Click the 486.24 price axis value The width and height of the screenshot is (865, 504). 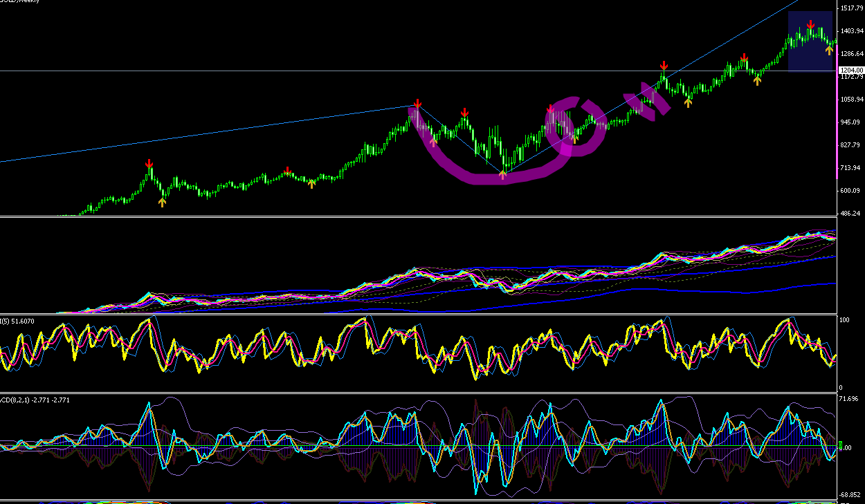[850, 214]
